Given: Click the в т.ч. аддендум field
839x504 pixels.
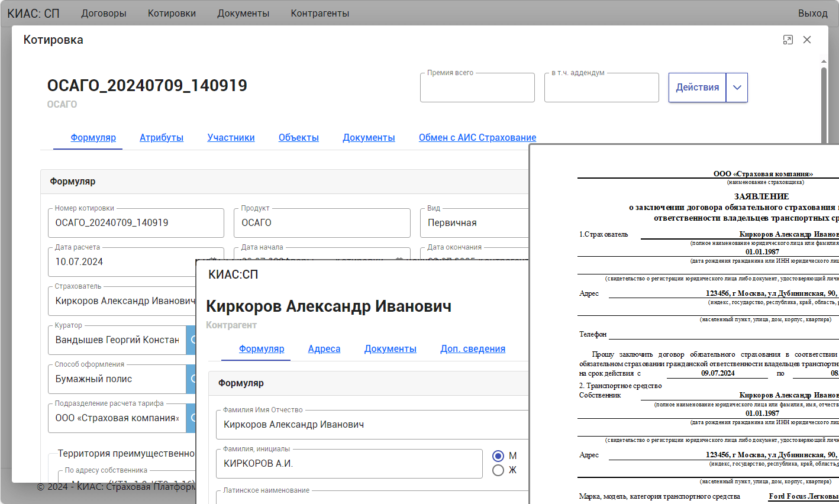Looking at the screenshot, I should click(602, 88).
